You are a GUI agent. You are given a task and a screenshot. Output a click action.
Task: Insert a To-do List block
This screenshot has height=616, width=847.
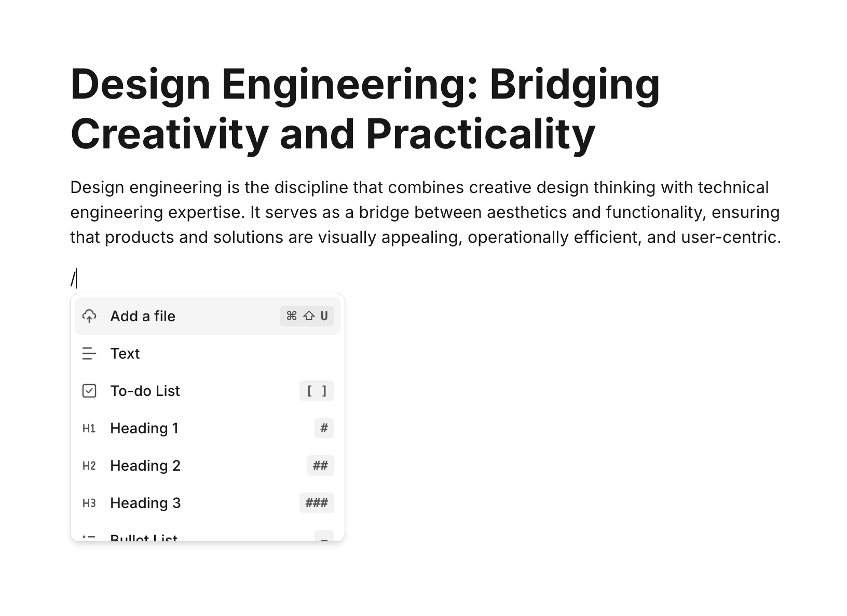pyautogui.click(x=145, y=391)
